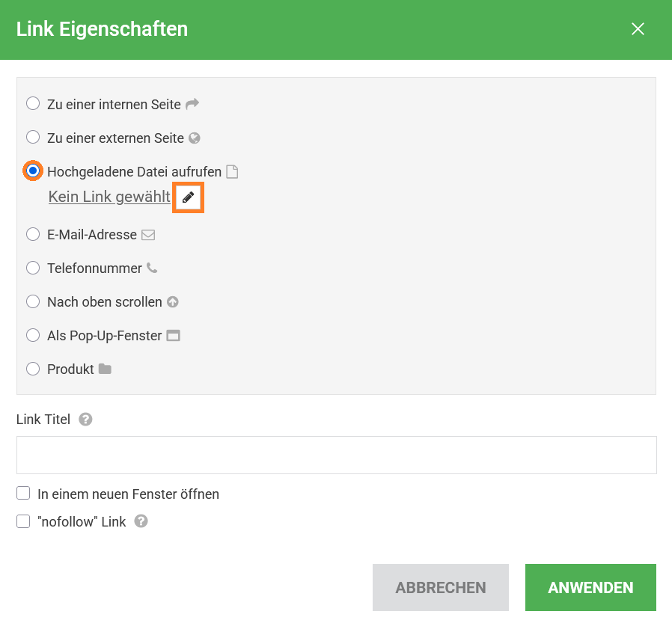Viewport: 672px width, 626px height.
Task: Open the 'Kein Link gewählt' link
Action: pos(109,197)
